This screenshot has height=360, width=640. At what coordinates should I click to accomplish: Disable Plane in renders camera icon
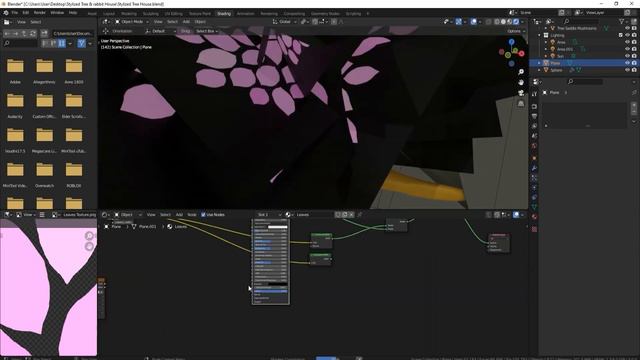pyautogui.click(x=634, y=63)
